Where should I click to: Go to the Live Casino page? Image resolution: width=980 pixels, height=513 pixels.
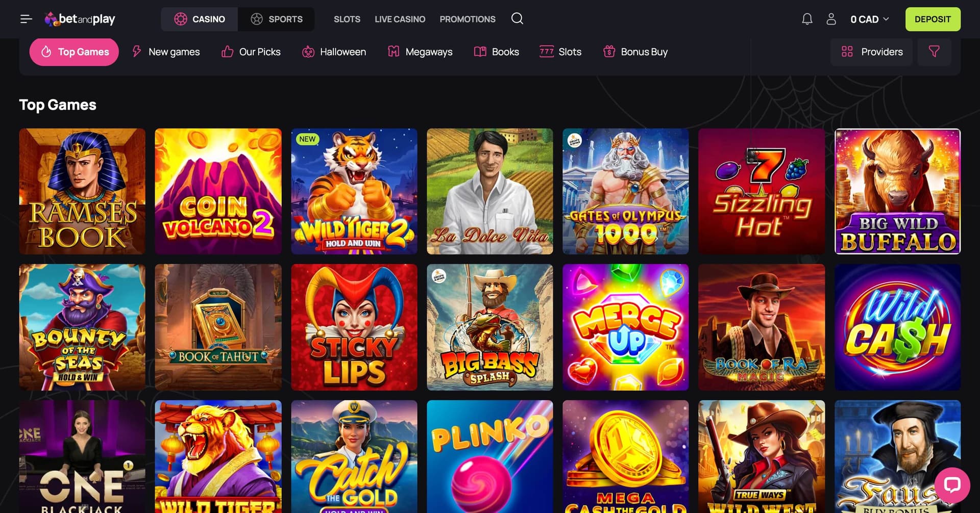tap(400, 19)
